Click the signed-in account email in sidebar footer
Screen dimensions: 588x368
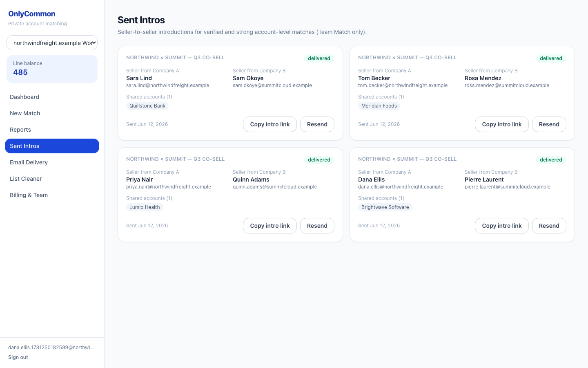pyautogui.click(x=51, y=348)
